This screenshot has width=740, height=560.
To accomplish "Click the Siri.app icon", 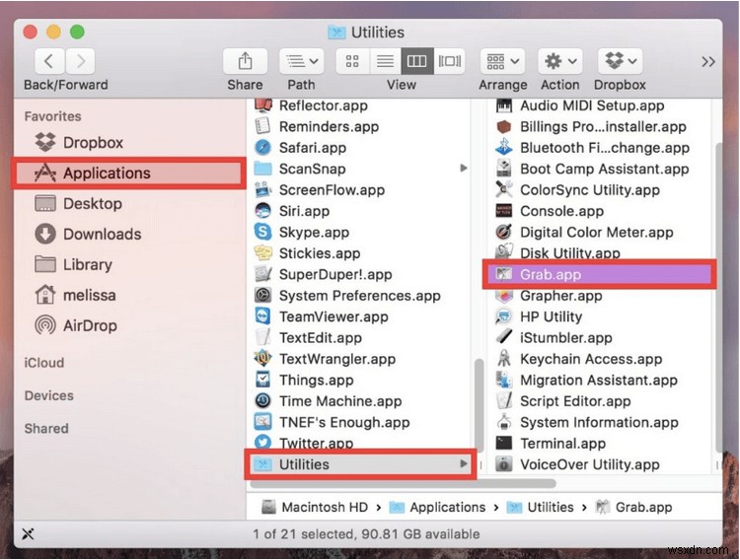I will click(x=262, y=211).
